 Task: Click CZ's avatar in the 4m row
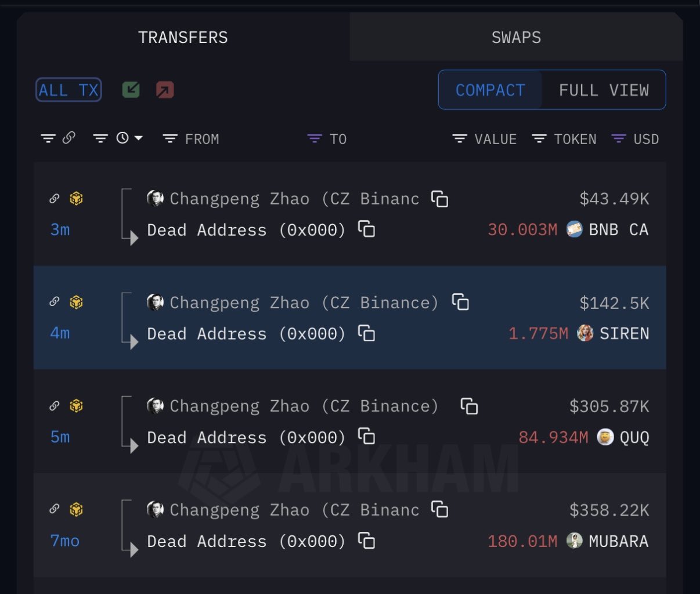pyautogui.click(x=155, y=303)
